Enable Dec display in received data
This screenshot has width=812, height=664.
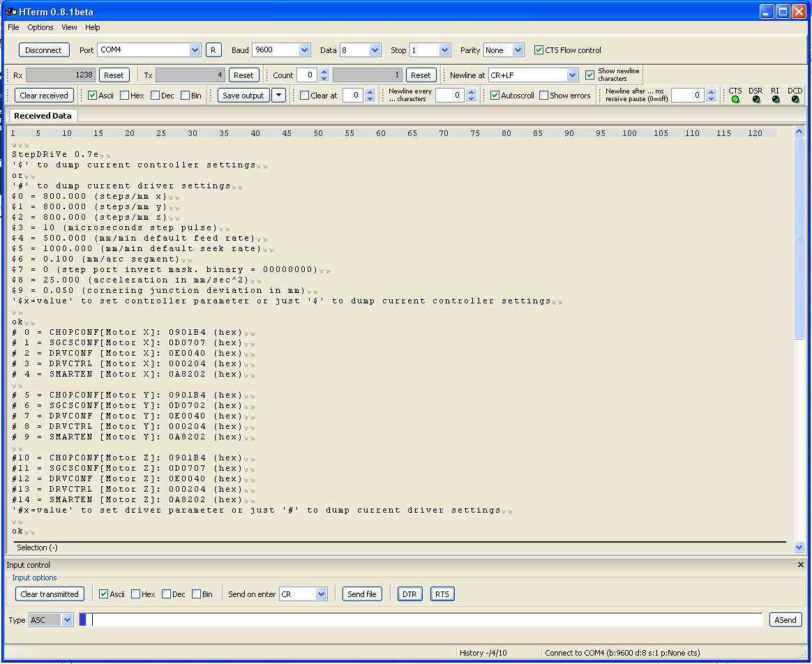(x=155, y=96)
